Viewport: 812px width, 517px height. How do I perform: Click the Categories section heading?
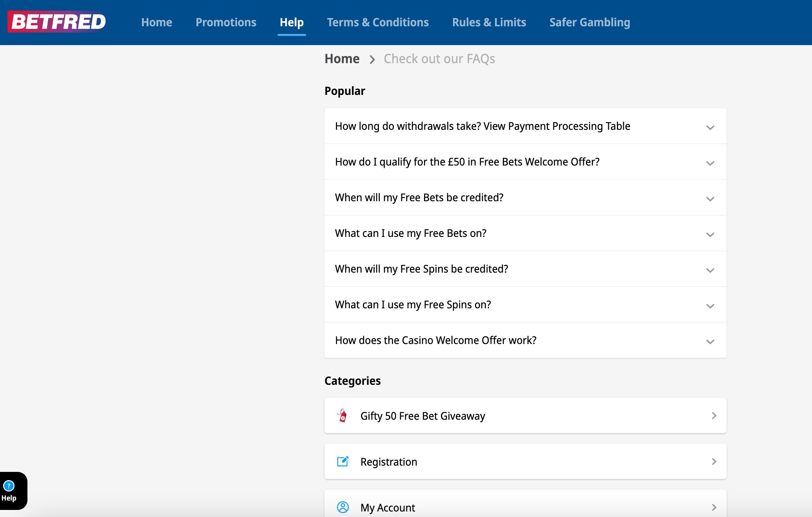pos(353,381)
